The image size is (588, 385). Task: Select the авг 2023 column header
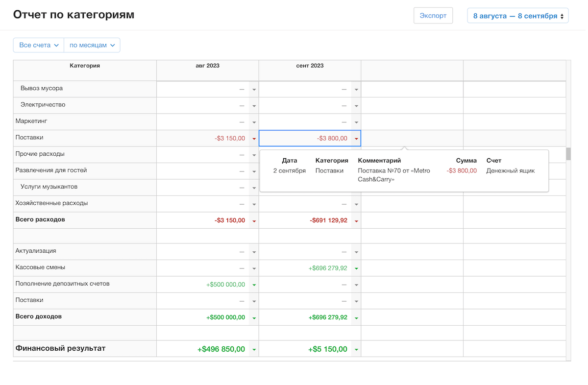[x=207, y=66]
